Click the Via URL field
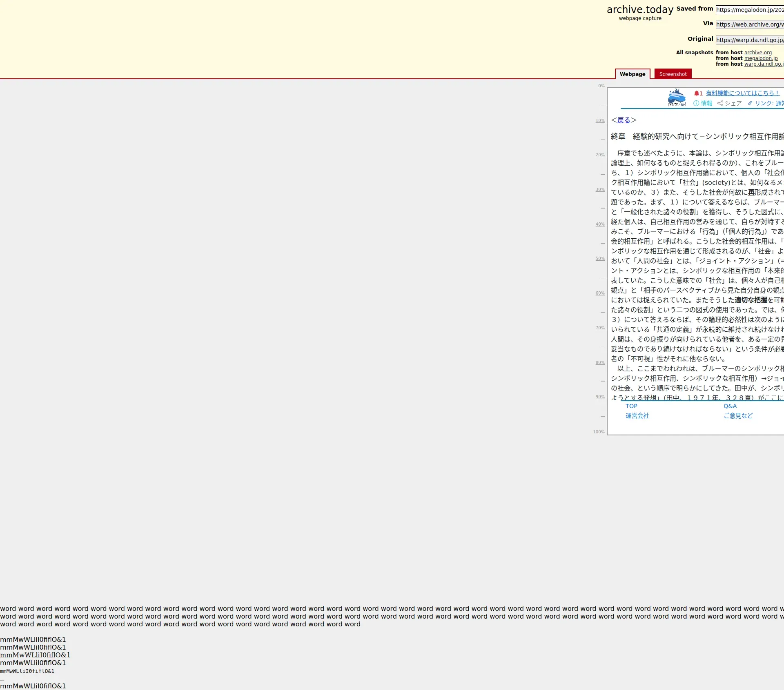Viewport: 784px width, 690px height. 750,24
